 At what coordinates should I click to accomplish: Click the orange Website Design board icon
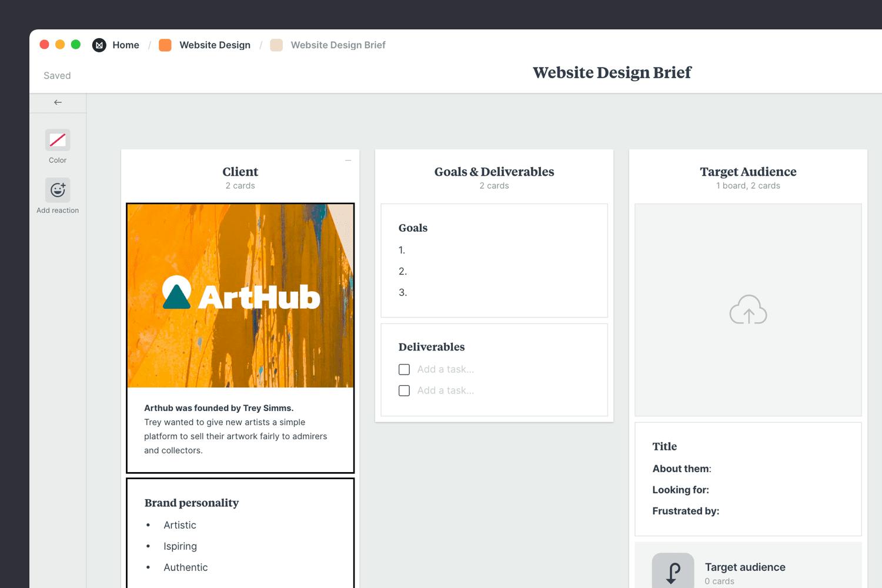165,45
